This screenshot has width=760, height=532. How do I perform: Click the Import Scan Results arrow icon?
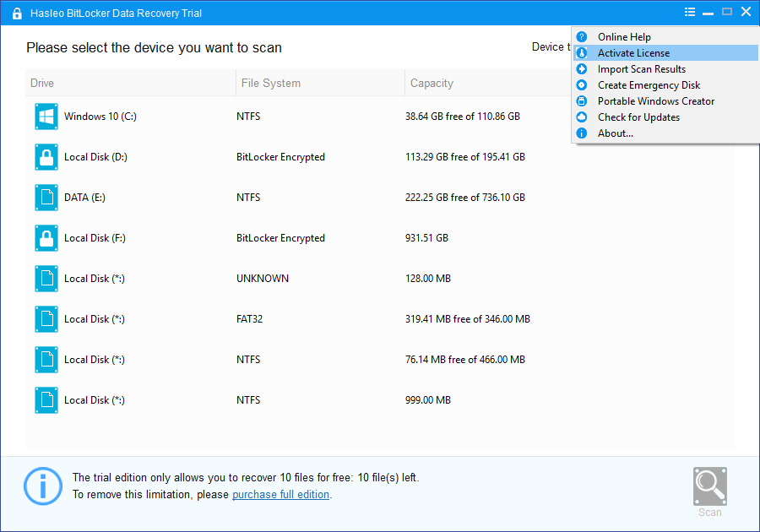582,68
